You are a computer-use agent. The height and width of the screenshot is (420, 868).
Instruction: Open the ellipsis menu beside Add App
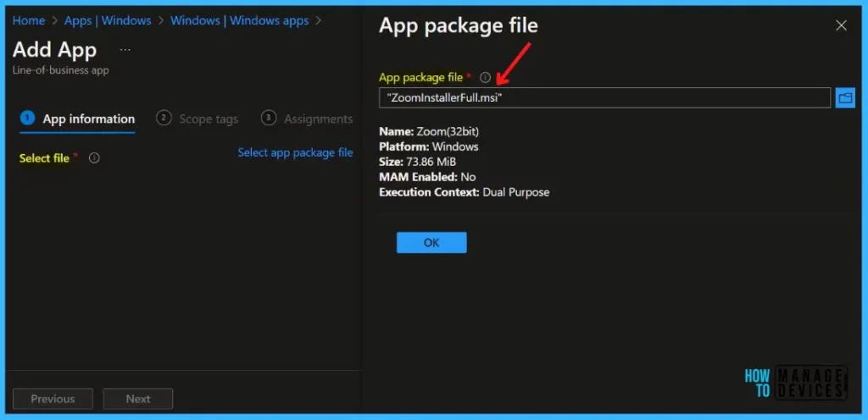[125, 50]
